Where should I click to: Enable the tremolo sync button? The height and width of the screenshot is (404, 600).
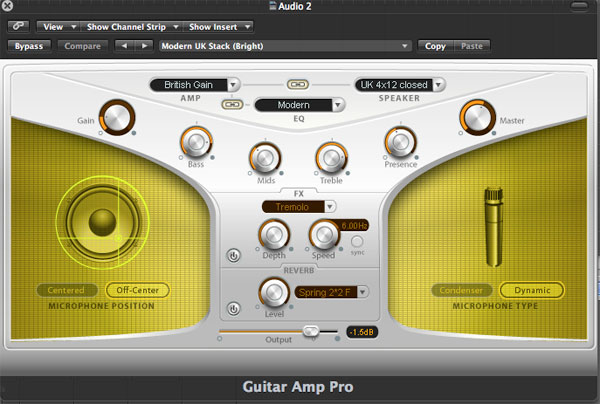pyautogui.click(x=357, y=241)
